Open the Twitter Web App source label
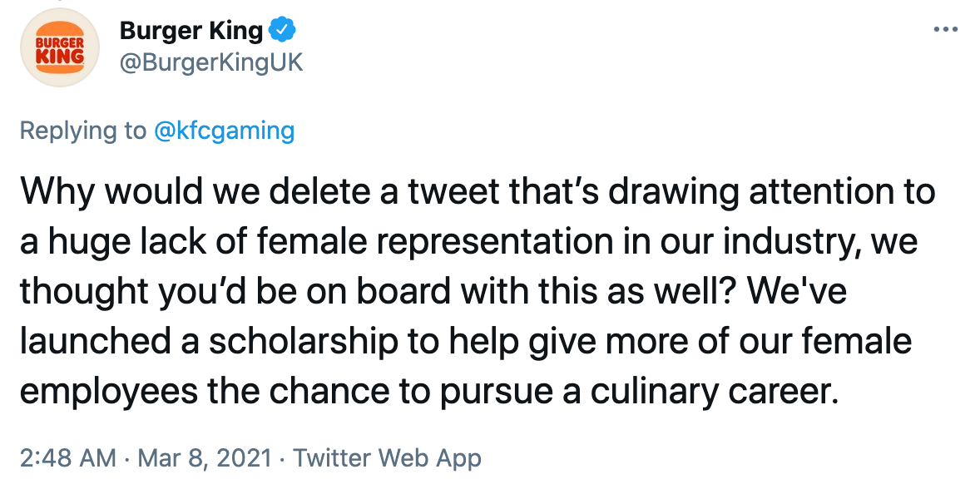This screenshot has height=489, width=980. (387, 457)
